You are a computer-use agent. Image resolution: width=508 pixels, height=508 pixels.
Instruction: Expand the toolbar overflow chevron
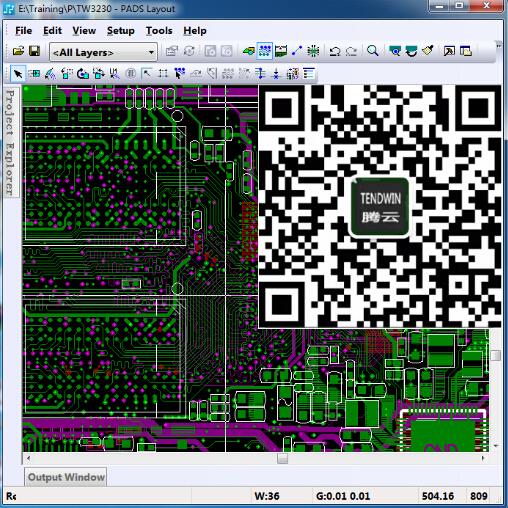(x=499, y=45)
